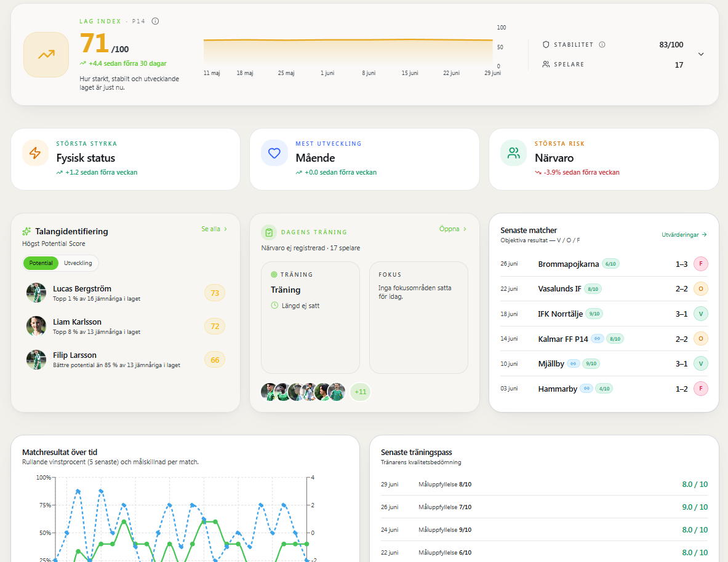Open Lucas Bergström's player photo

tap(36, 293)
